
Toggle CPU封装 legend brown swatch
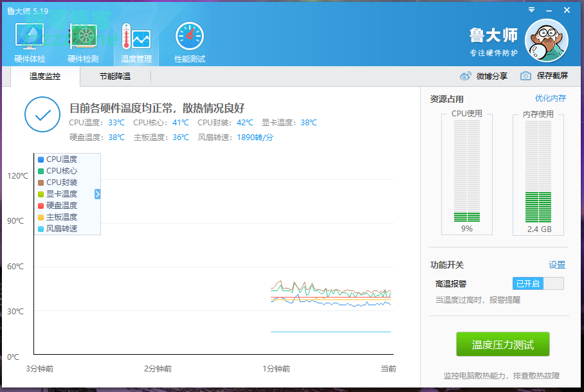(41, 183)
